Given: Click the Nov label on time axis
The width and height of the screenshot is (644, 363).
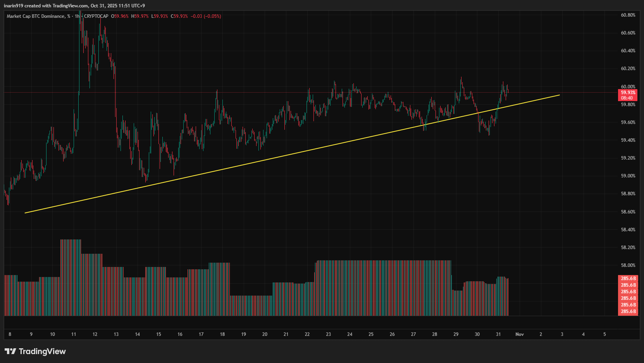Looking at the screenshot, I should [519, 334].
